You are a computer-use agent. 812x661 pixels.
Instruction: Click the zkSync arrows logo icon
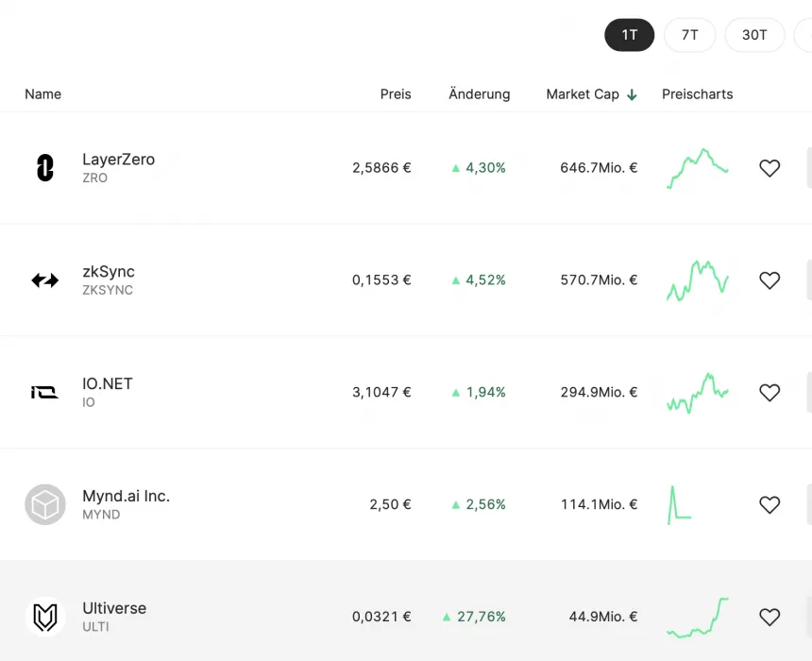(44, 280)
